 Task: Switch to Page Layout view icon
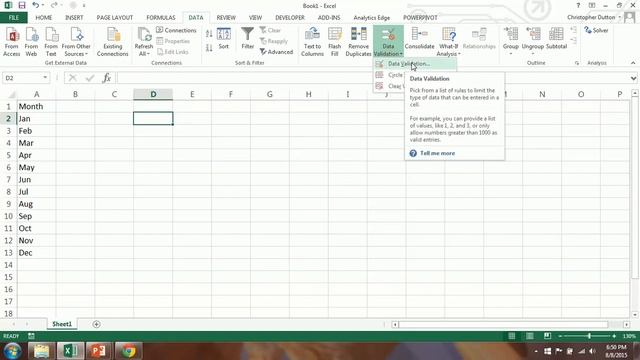pos(529,336)
